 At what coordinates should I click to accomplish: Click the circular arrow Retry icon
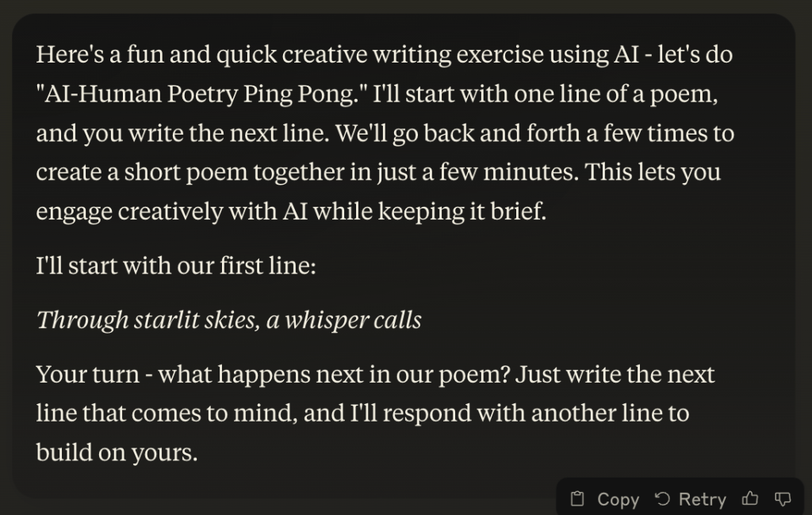(x=662, y=499)
